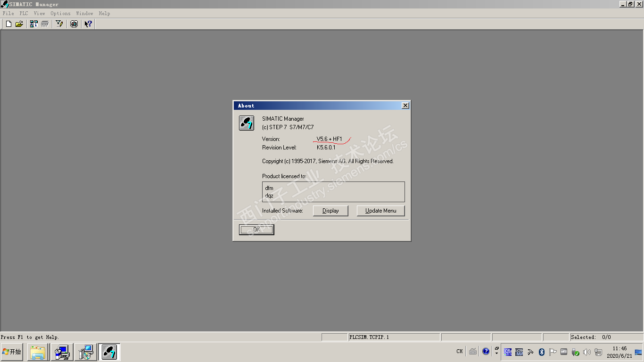Click the Safely Remove Hardware tray icon

[575, 352]
